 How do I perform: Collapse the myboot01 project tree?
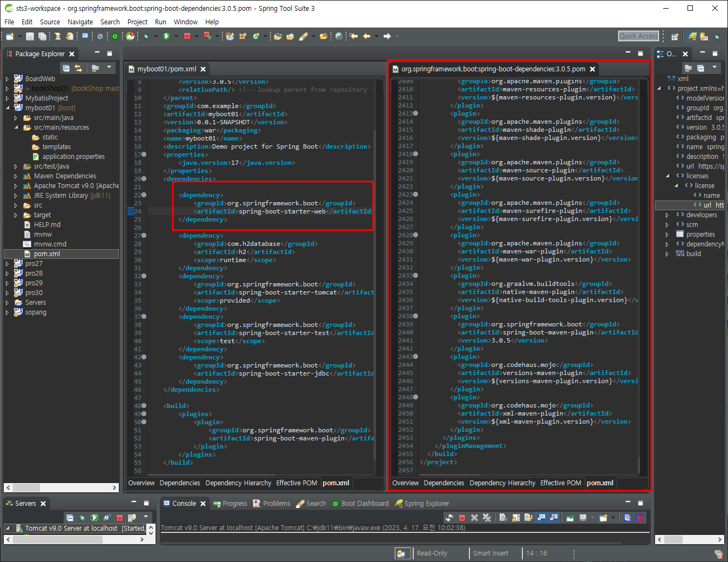(8, 108)
